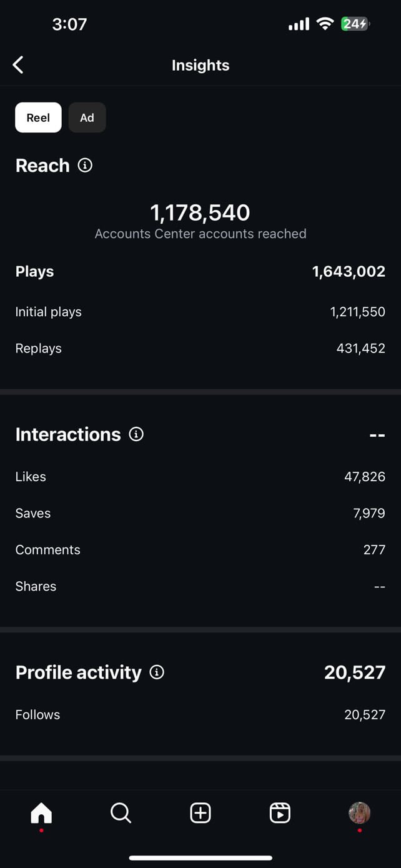401x868 pixels.
Task: Open profile via avatar thumbnail
Action: (x=359, y=812)
